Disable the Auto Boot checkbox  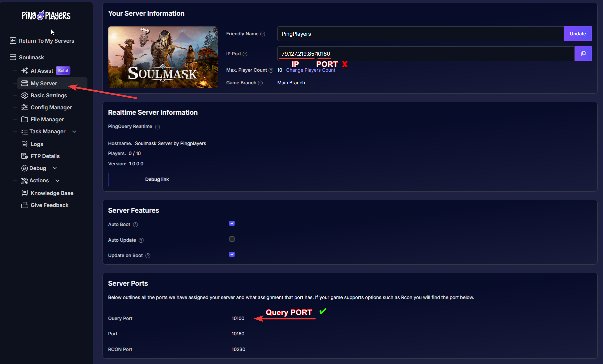click(x=232, y=223)
